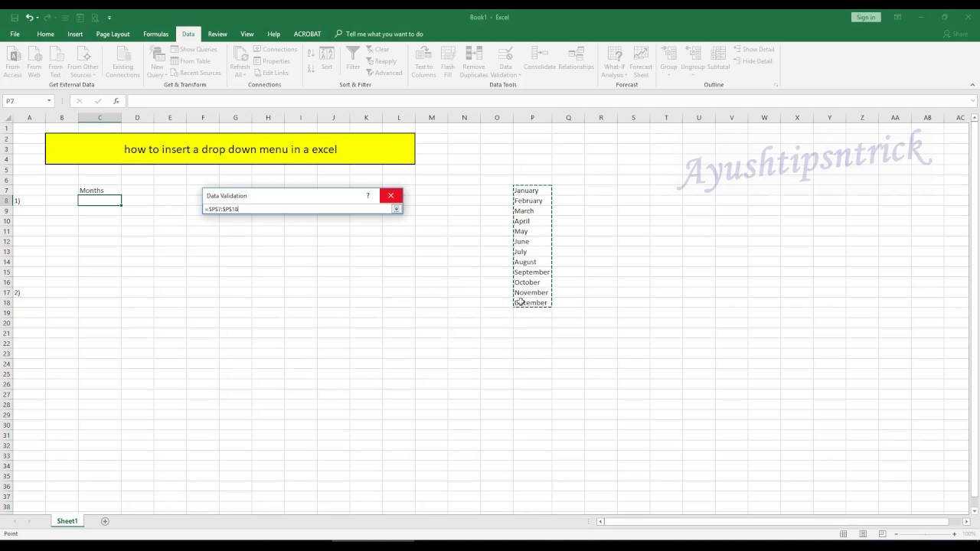
Task: Click the Flash Fill icon
Action: point(448,62)
